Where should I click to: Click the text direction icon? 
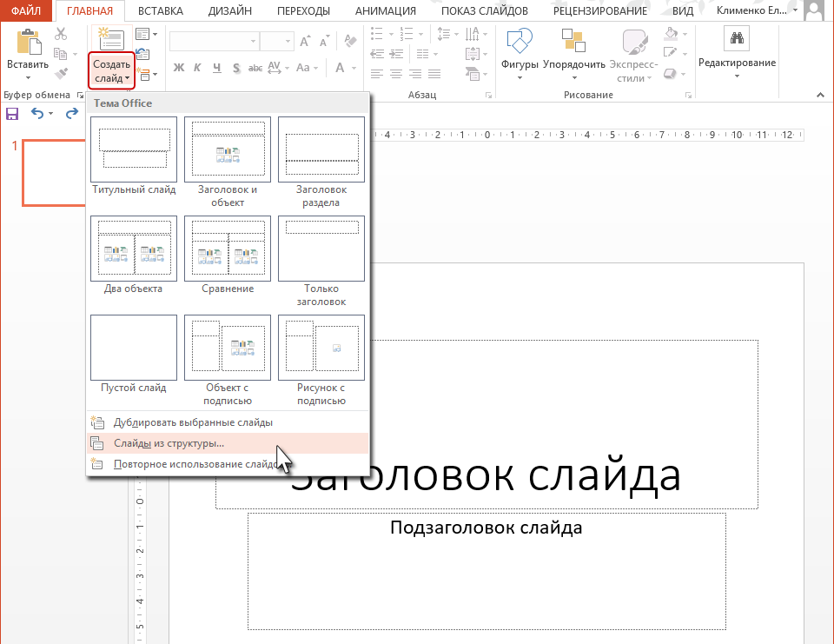472,35
